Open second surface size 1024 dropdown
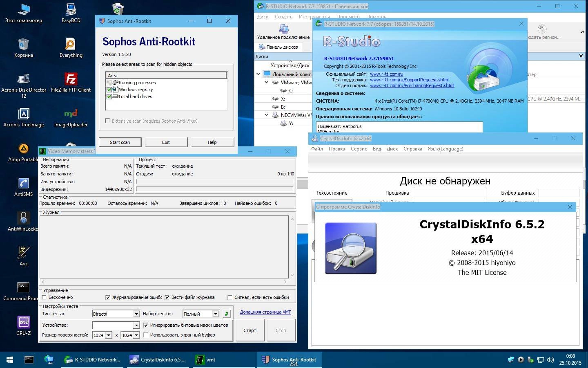588x368 pixels. coord(136,335)
